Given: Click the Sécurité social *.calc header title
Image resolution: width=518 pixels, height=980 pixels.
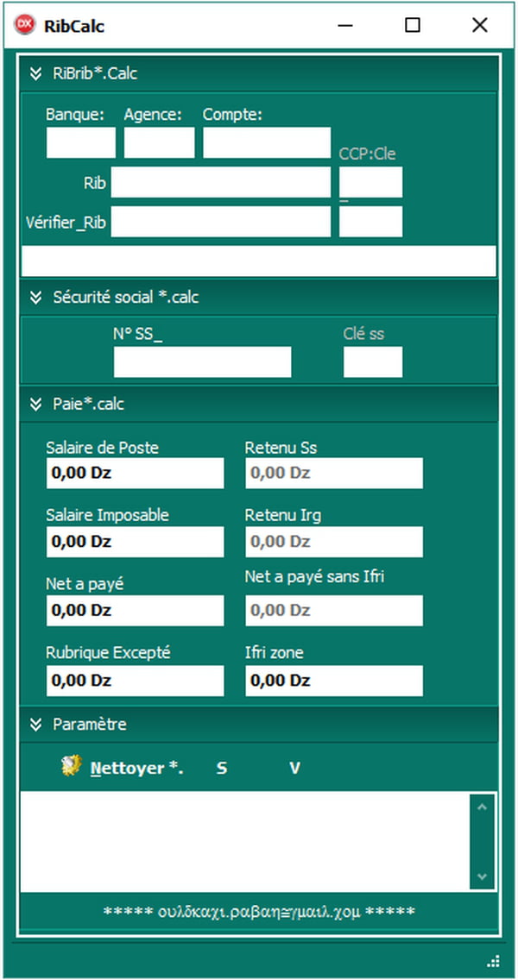Looking at the screenshot, I should (126, 298).
